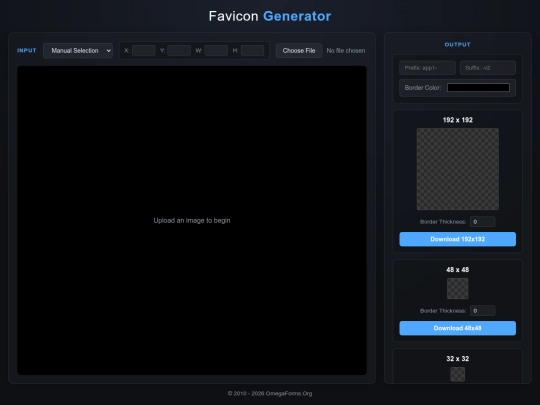This screenshot has width=540, height=405.
Task: Click the 32 x 32 preview thumbnail
Action: [458, 374]
